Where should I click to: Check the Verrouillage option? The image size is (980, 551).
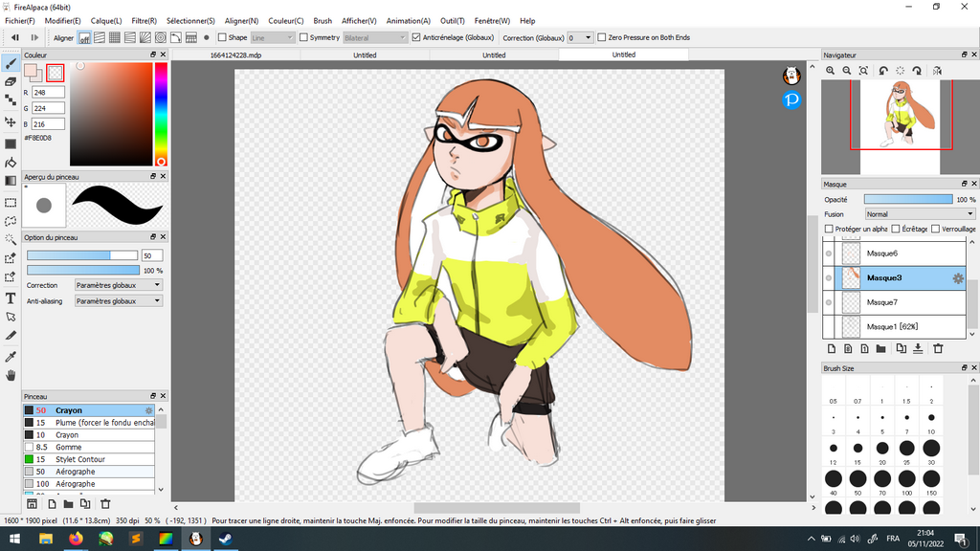[x=936, y=229]
